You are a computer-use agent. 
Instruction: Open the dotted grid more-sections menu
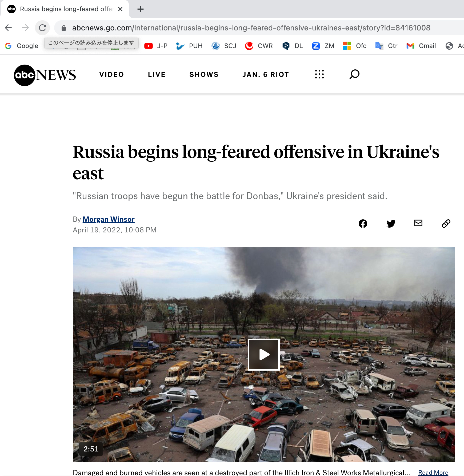pyautogui.click(x=319, y=74)
